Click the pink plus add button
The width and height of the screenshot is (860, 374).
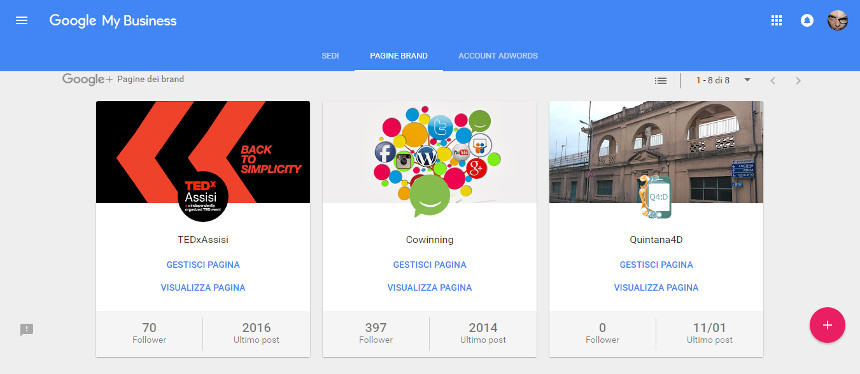point(827,325)
